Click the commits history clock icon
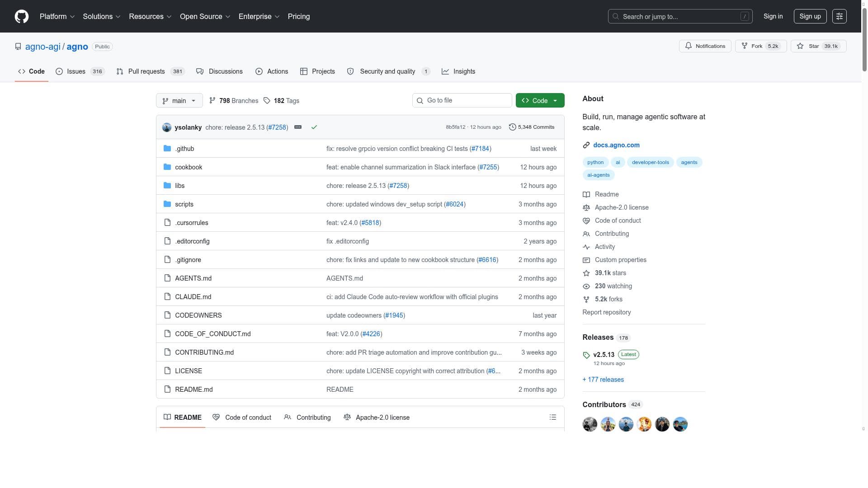 tap(512, 127)
